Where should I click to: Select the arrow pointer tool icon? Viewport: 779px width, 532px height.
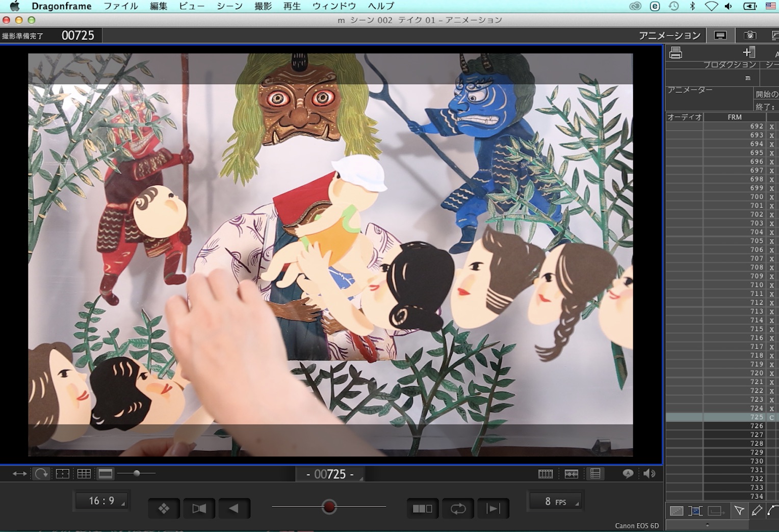(739, 510)
